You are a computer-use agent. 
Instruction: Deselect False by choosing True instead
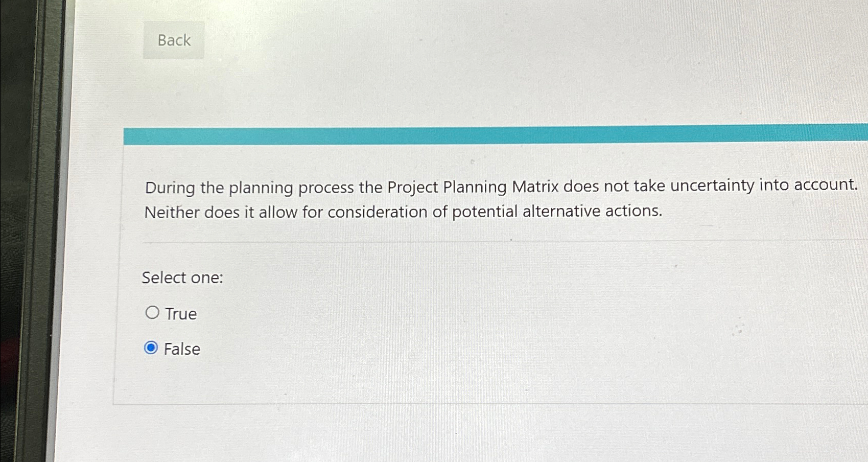click(152, 312)
